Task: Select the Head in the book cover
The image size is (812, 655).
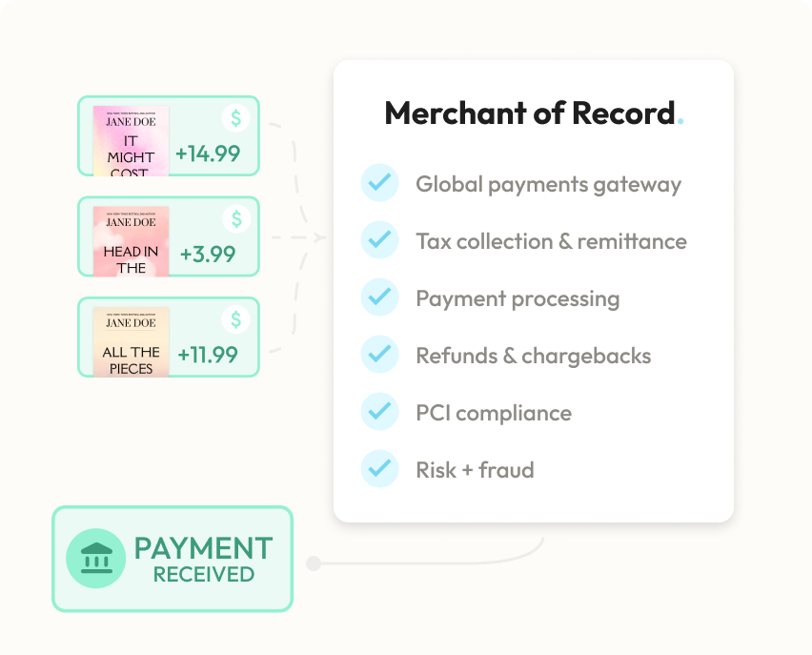Action: point(131,242)
